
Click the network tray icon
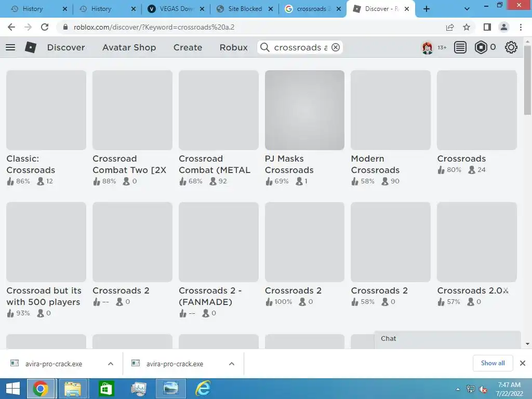471,389
